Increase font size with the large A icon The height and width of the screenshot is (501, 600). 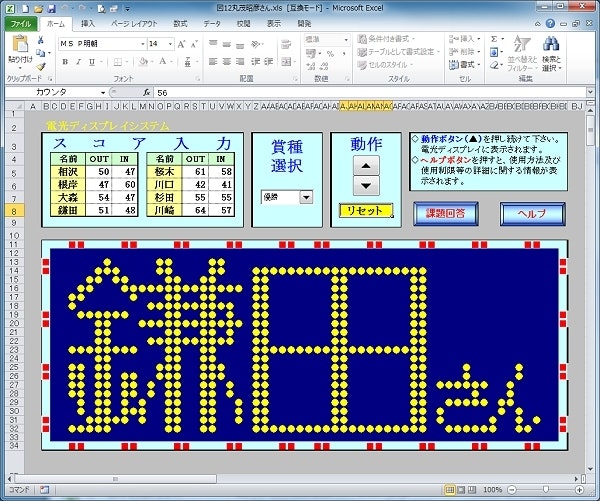pos(181,44)
